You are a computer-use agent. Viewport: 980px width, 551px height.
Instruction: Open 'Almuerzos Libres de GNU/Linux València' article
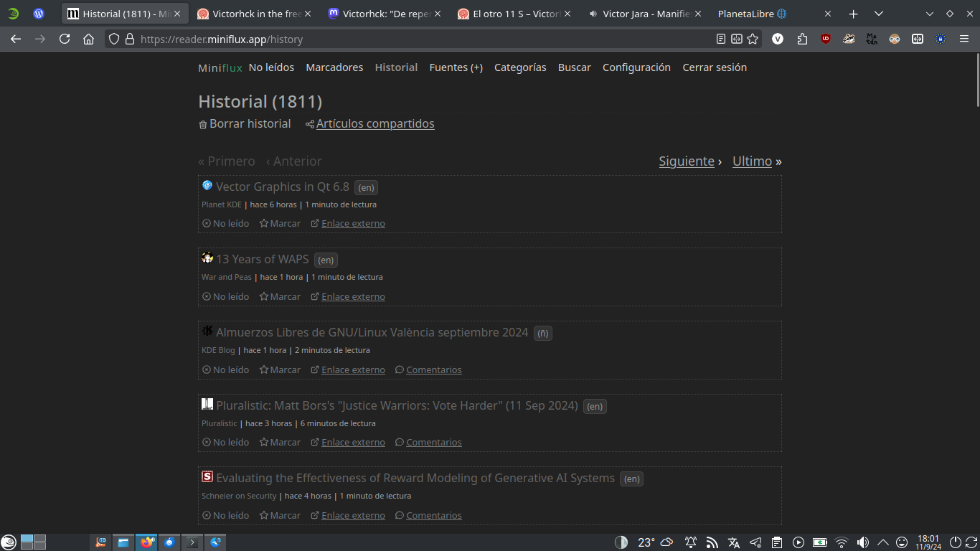click(372, 332)
